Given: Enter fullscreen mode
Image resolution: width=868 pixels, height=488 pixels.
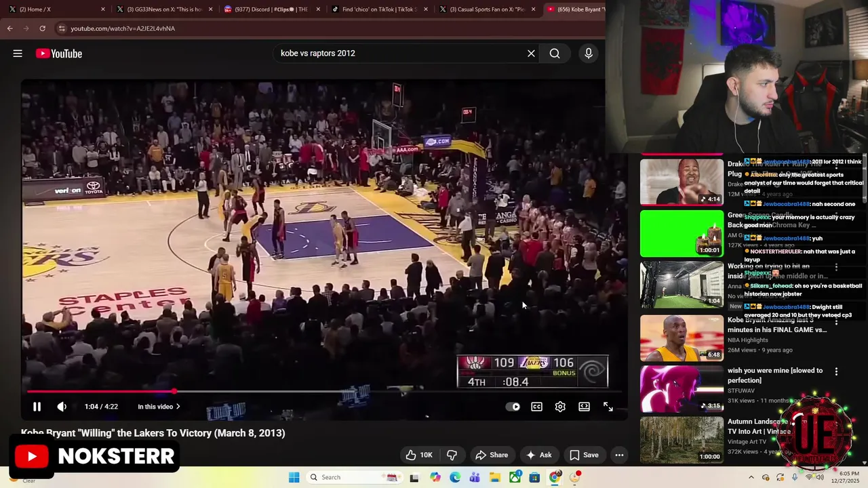Looking at the screenshot, I should pyautogui.click(x=608, y=407).
